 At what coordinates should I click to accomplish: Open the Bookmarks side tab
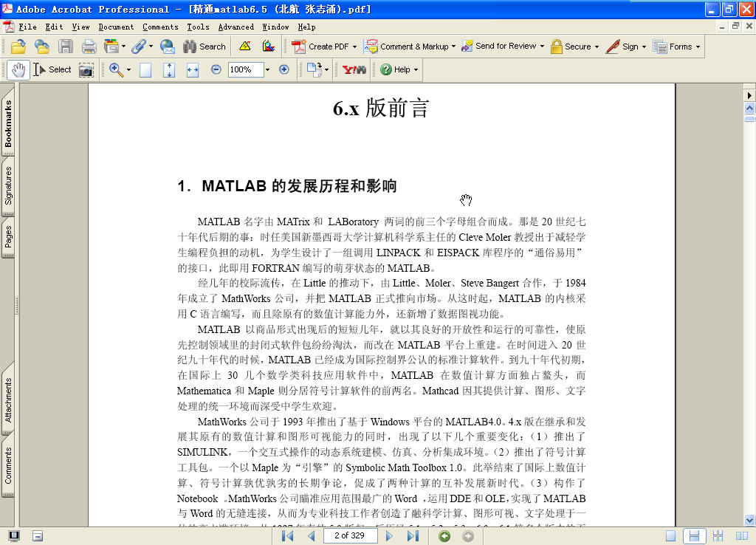[8, 124]
